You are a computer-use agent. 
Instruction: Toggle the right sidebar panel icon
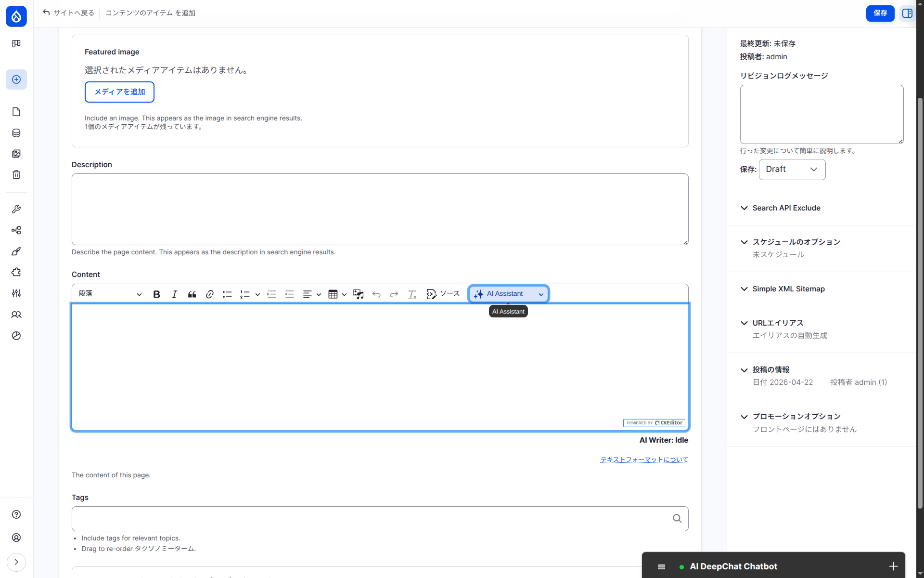[907, 13]
